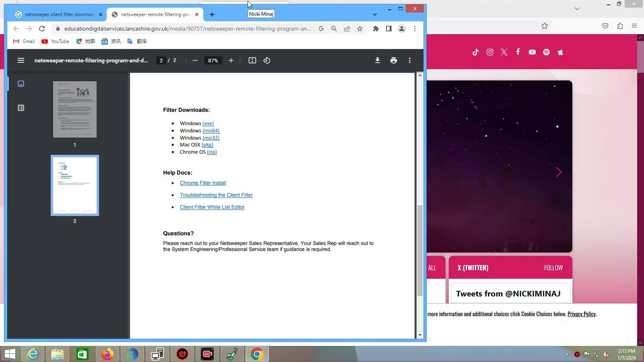
Task: Zoom in the PDF with plus button
Action: click(231, 60)
